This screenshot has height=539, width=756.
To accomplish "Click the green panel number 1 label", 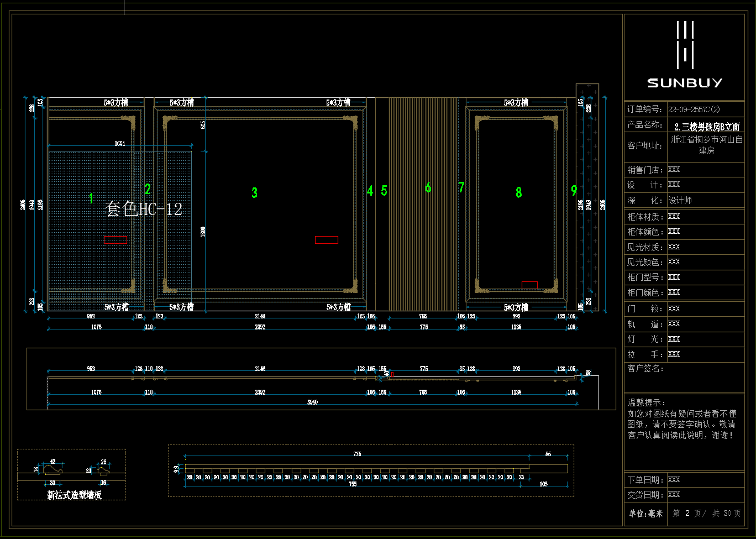I will point(91,198).
